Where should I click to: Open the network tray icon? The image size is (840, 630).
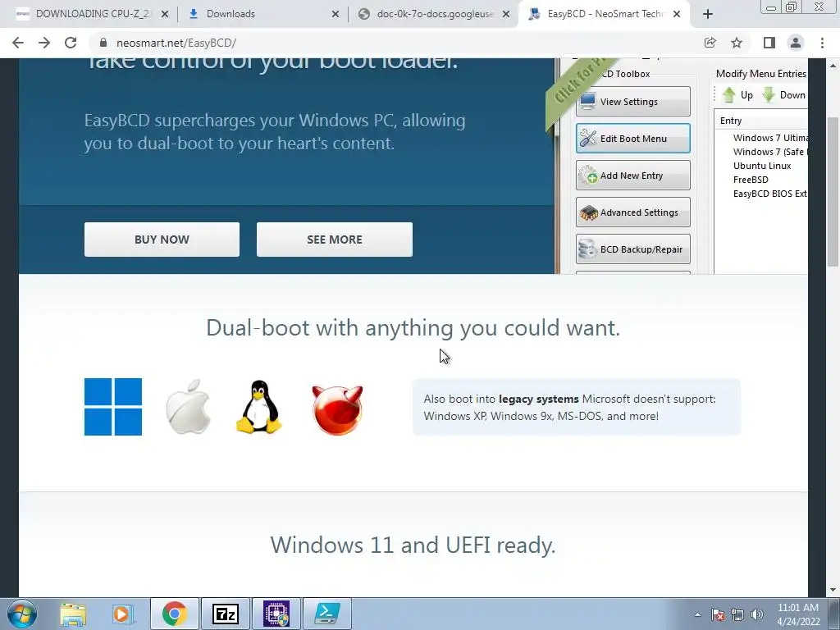[737, 614]
